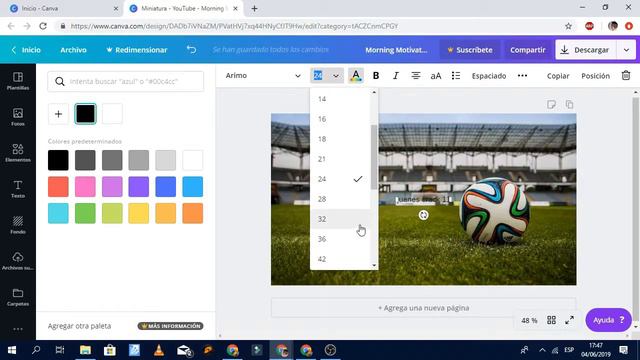Enter fullscreen presentation mode
Viewport: 640px width, 360px height.
click(569, 320)
